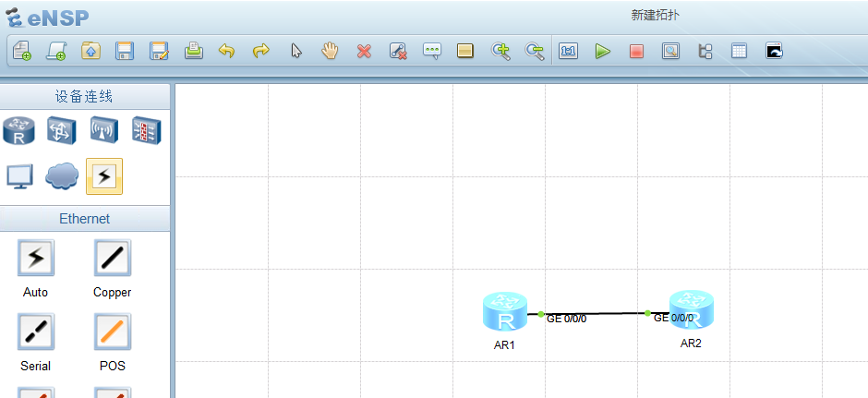The width and height of the screenshot is (868, 398).
Task: Click the 设备连线 panel header
Action: [x=85, y=97]
